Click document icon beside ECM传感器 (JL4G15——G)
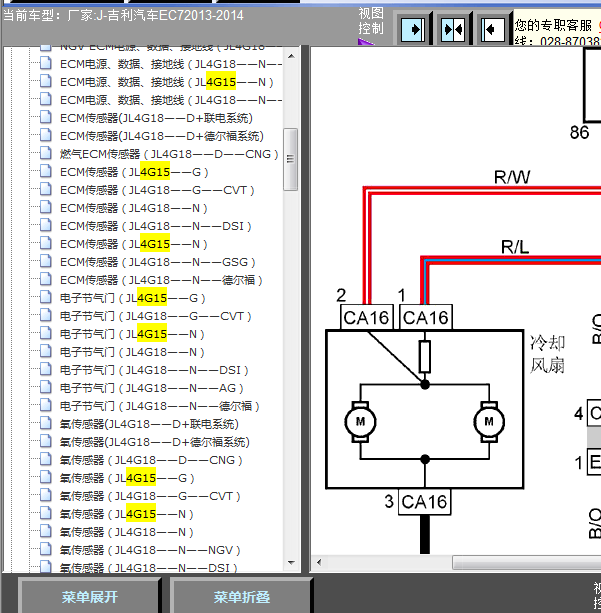Screen dimensions: 601x613 [x=46, y=171]
